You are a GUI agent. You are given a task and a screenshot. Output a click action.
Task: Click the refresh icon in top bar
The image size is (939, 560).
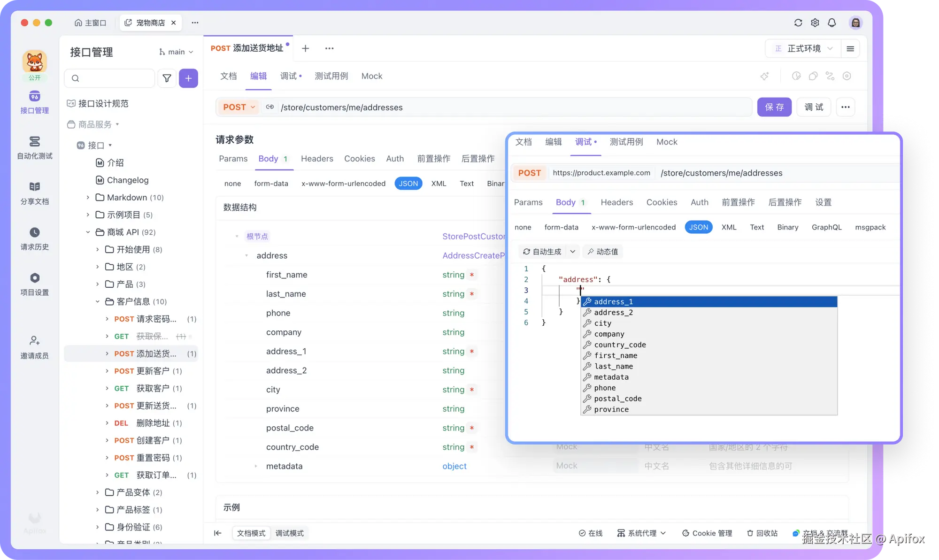798,23
